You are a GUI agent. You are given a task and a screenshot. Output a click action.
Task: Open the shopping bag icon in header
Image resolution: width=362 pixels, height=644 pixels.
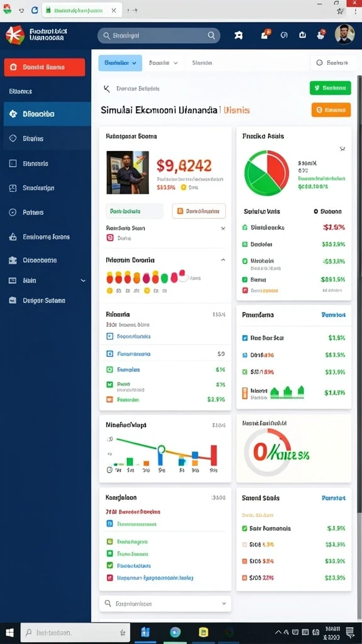click(302, 35)
